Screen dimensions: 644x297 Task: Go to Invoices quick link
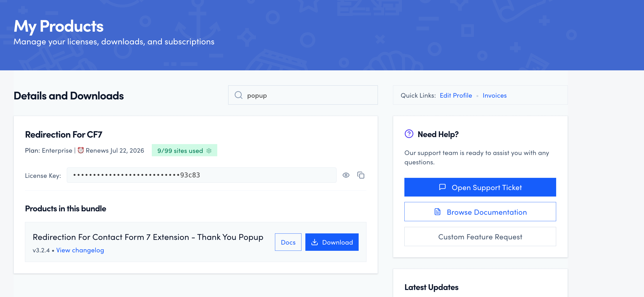(x=494, y=95)
